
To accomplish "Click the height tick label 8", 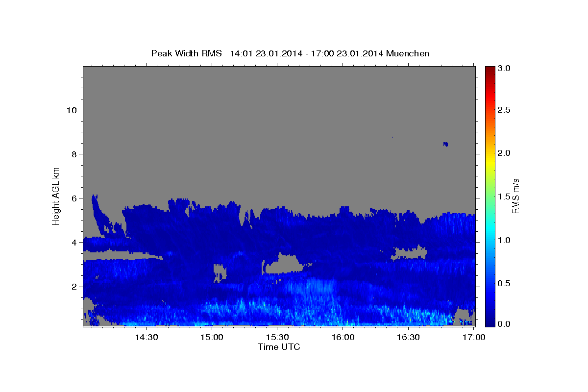I will [x=73, y=154].
